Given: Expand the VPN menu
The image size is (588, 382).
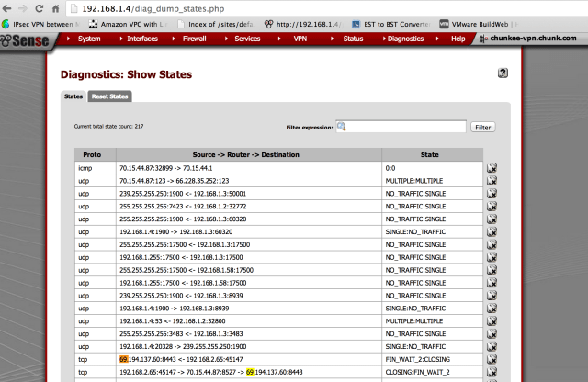Looking at the screenshot, I should point(300,39).
